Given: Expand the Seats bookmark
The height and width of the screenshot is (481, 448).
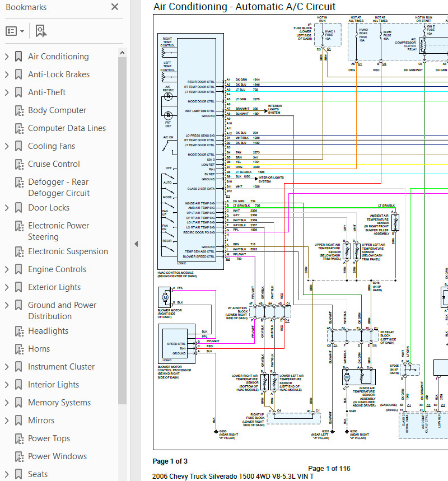Looking at the screenshot, I should pyautogui.click(x=7, y=474).
